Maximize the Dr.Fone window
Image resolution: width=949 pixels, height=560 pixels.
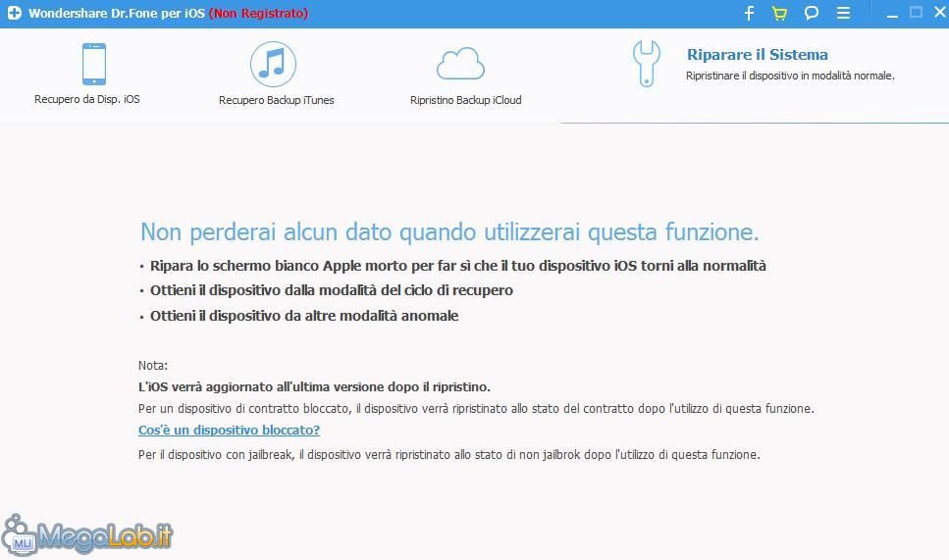point(917,12)
